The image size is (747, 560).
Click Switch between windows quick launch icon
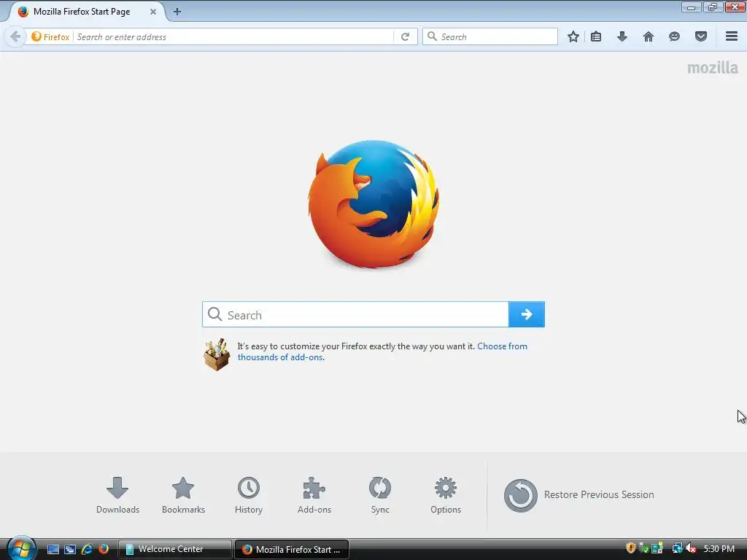click(70, 549)
